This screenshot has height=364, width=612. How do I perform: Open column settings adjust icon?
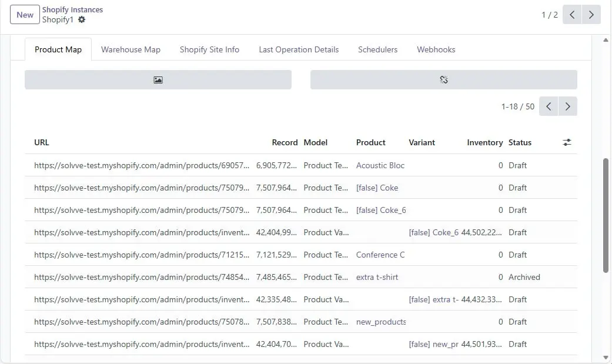click(567, 142)
